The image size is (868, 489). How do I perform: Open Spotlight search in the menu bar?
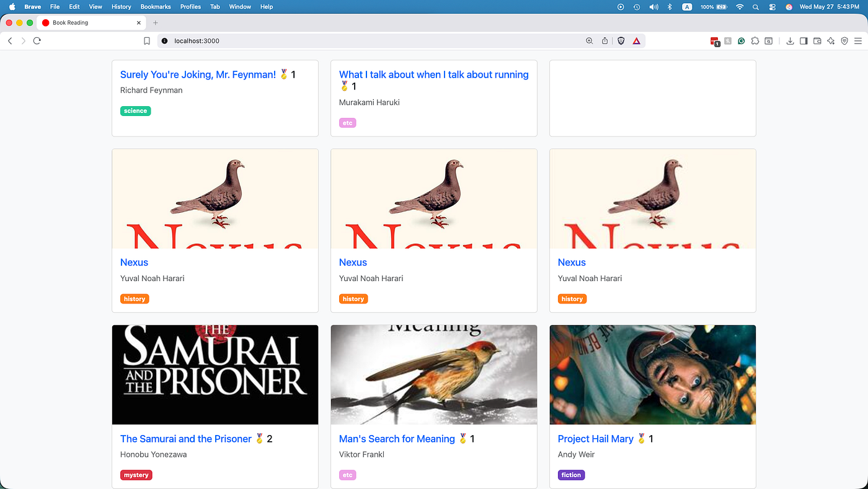pos(756,7)
